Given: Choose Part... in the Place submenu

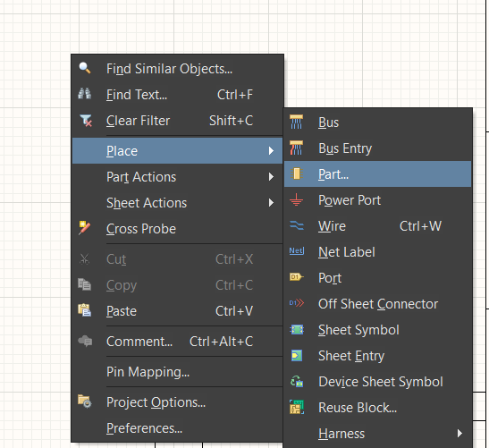Looking at the screenshot, I should 377,174.
